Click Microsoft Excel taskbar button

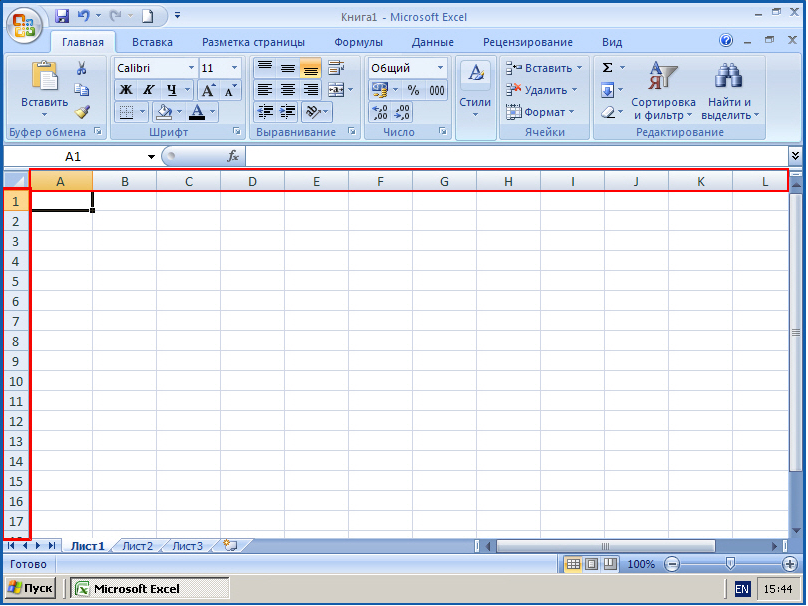pos(149,588)
